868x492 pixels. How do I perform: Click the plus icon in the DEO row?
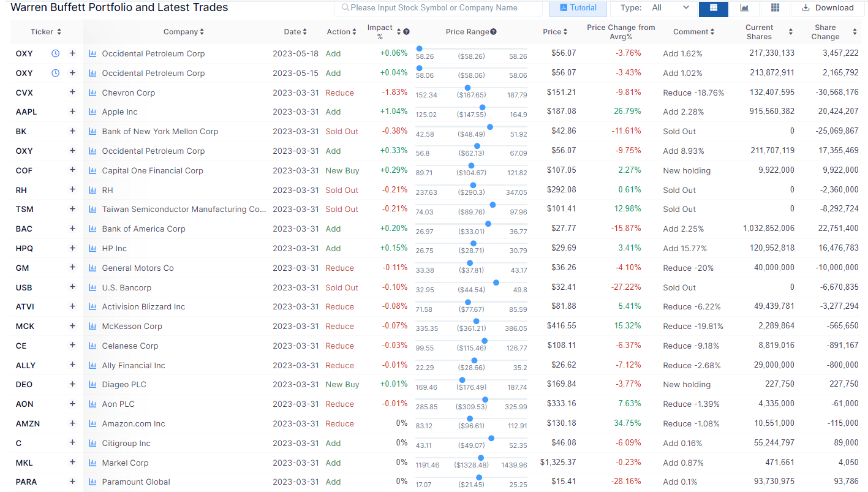[x=72, y=385]
